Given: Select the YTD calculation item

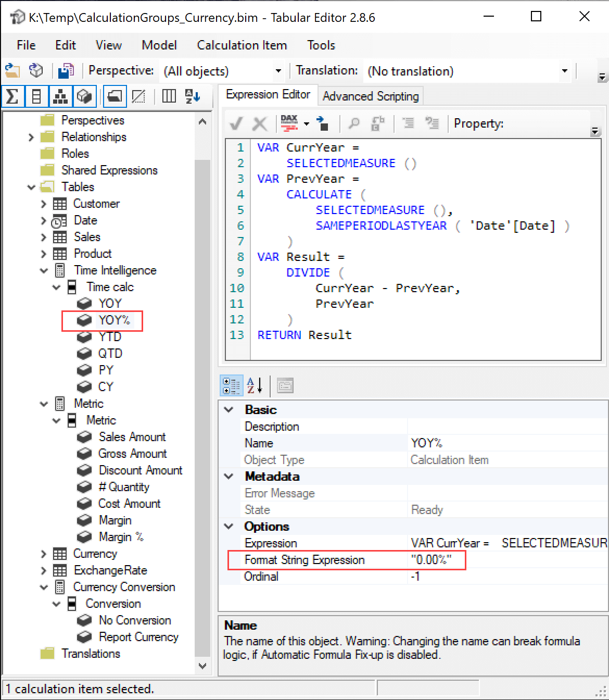Looking at the screenshot, I should point(110,337).
